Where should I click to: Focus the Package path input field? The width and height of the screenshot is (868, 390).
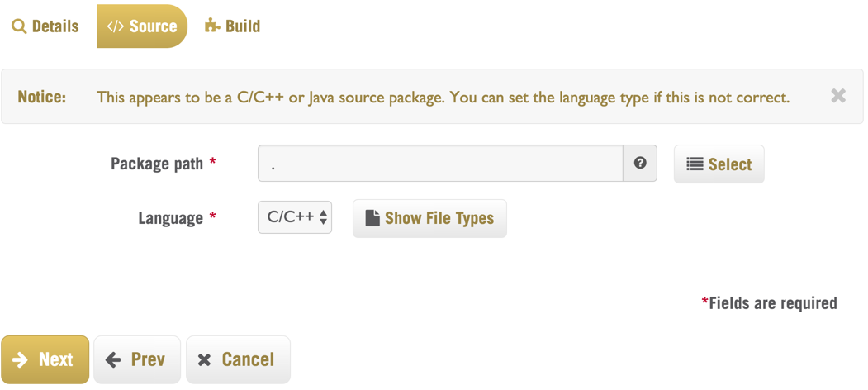[441, 164]
